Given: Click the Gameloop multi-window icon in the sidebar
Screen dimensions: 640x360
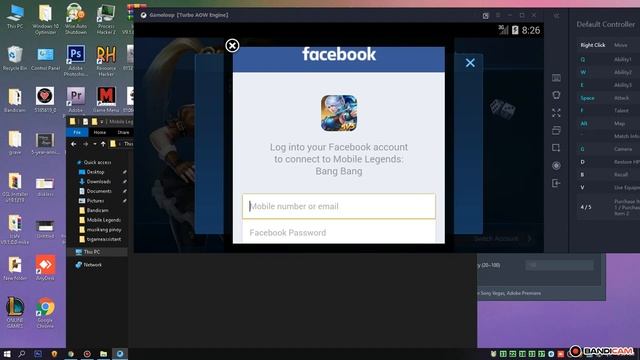Looking at the screenshot, I should 556,130.
